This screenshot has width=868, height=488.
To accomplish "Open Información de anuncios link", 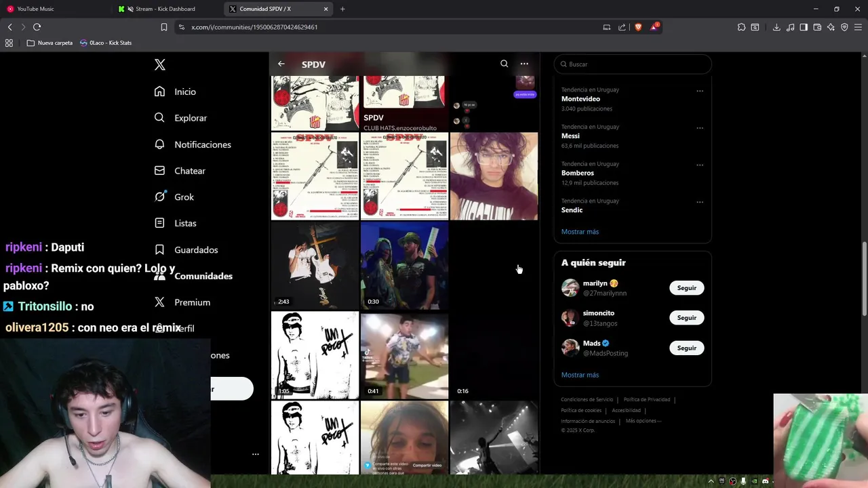I will [x=588, y=422].
